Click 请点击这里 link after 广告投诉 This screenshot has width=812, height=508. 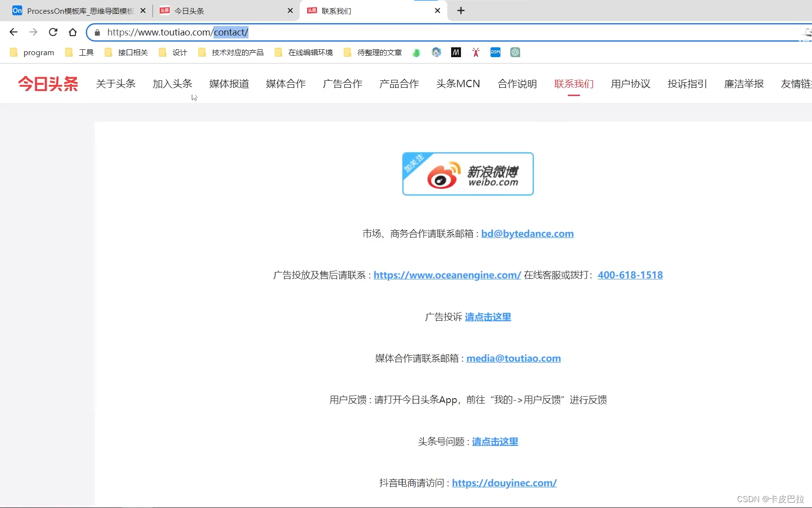tap(488, 317)
